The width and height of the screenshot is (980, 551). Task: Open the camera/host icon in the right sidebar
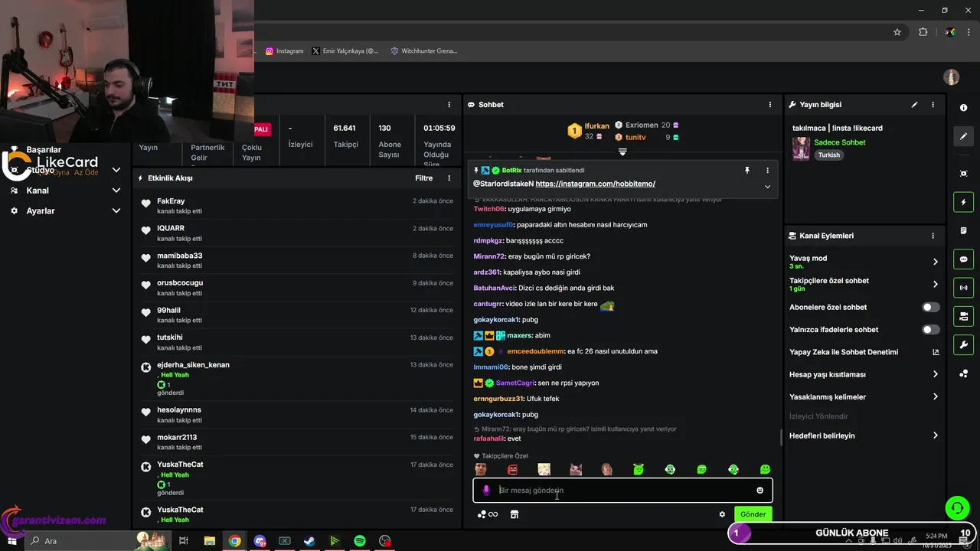pos(963,316)
